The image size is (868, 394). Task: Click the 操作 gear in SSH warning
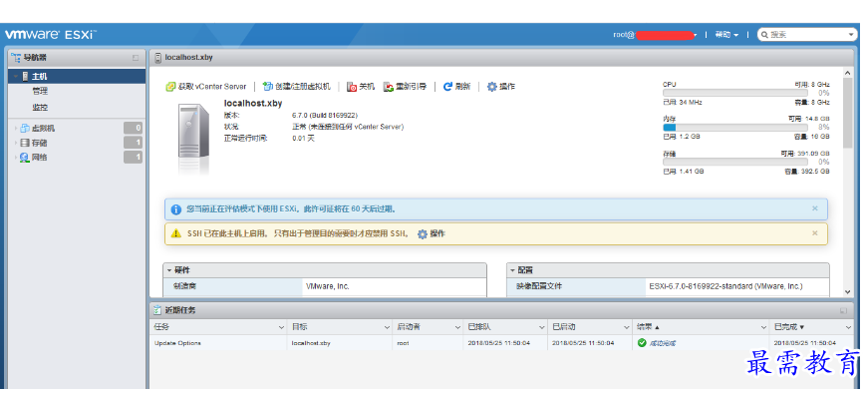[x=432, y=233]
